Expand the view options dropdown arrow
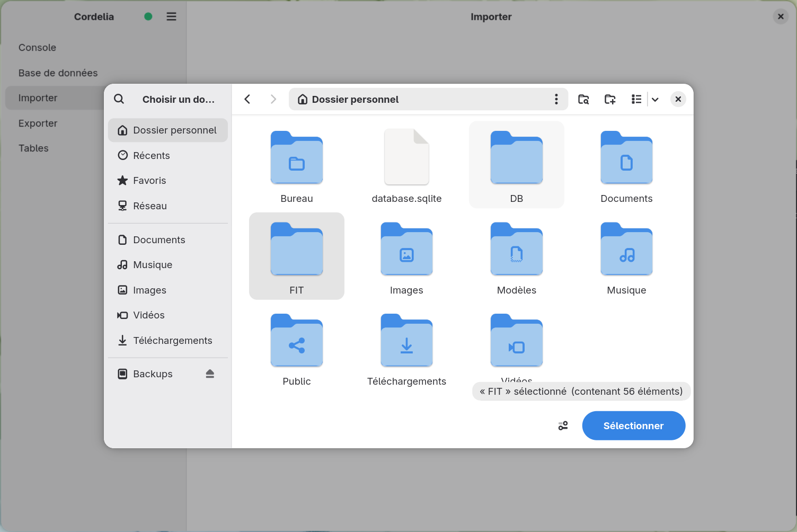This screenshot has height=532, width=797. pos(656,99)
